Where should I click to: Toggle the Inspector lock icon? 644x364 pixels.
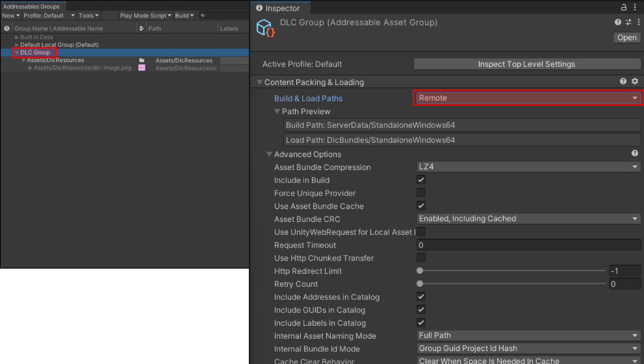(x=624, y=7)
